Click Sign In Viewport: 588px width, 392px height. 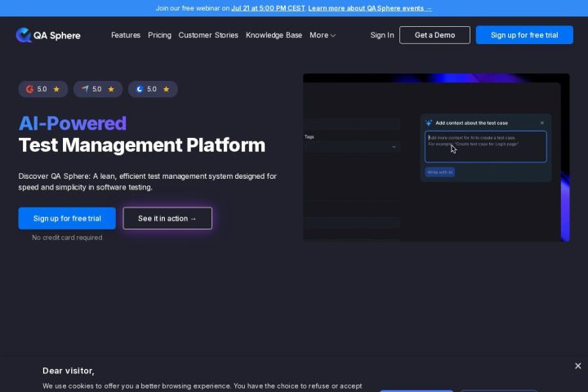coord(381,35)
